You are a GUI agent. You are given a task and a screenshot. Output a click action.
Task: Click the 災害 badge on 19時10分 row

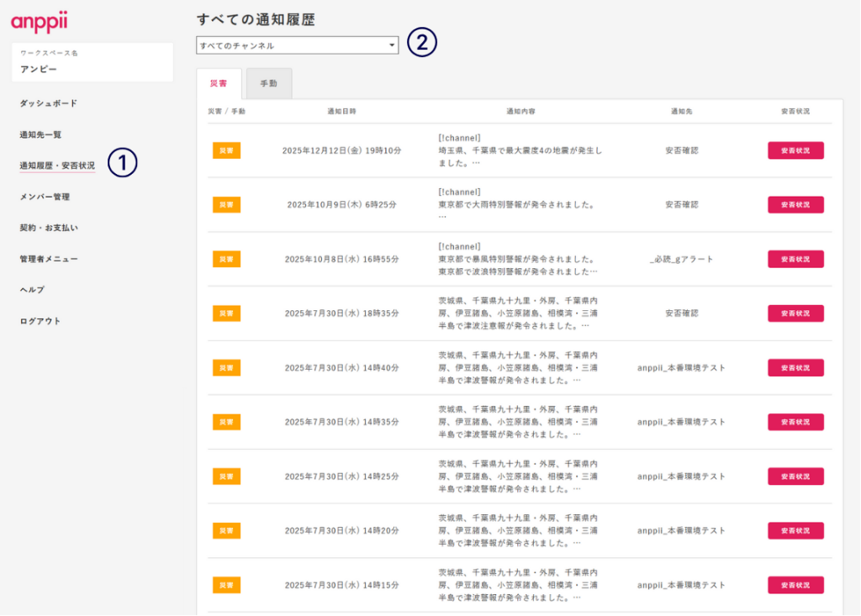click(226, 150)
